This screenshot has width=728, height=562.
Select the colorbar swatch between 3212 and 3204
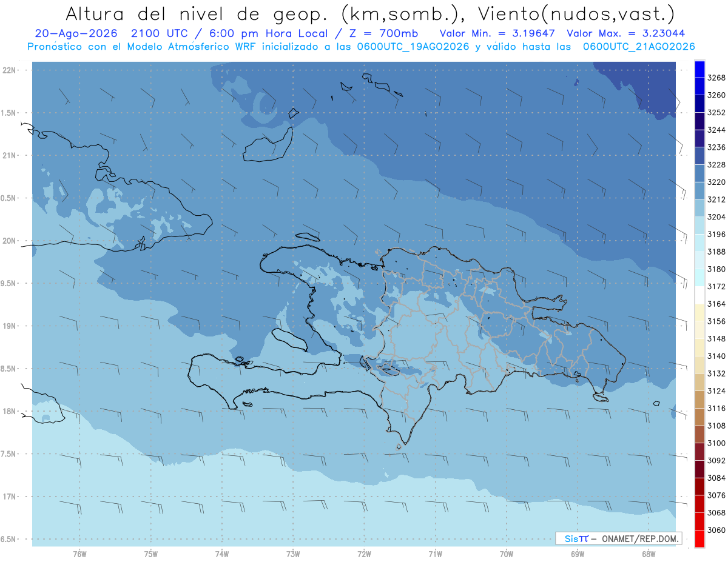pos(699,207)
